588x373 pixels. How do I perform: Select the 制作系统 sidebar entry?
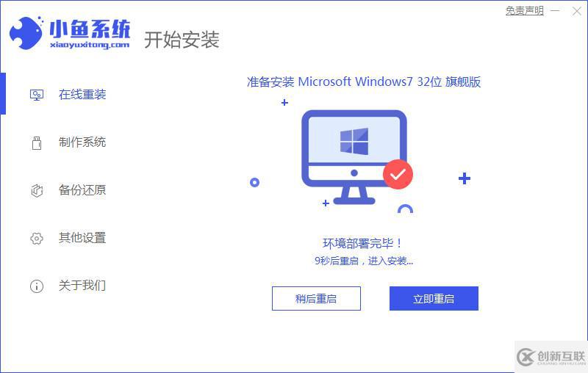[82, 142]
